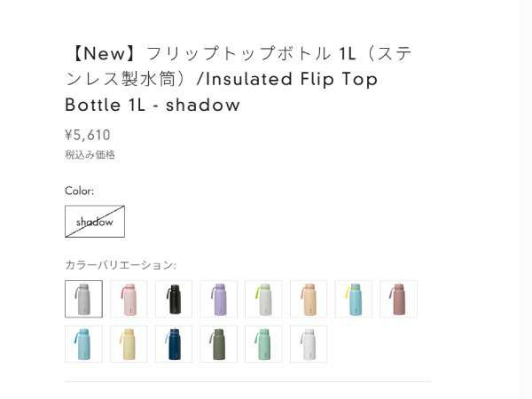Click the crossed-out shadow color option
This screenshot has height=399, width=532.
pyautogui.click(x=95, y=222)
